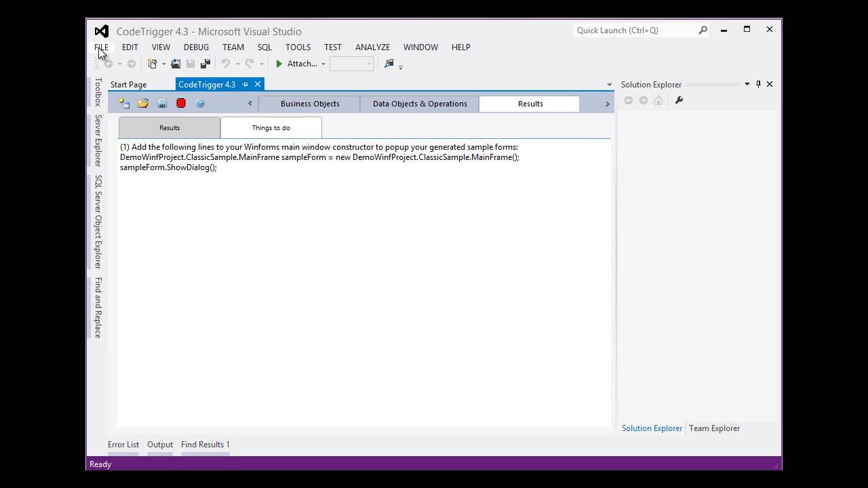Expand the Toolbox side panel
This screenshot has width=868, height=488.
pos(98,92)
